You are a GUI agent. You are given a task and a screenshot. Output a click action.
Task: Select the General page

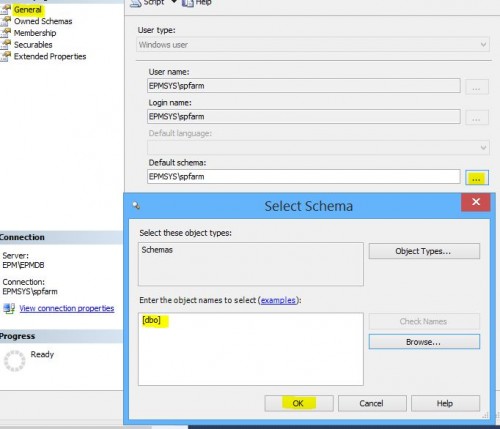[x=28, y=10]
